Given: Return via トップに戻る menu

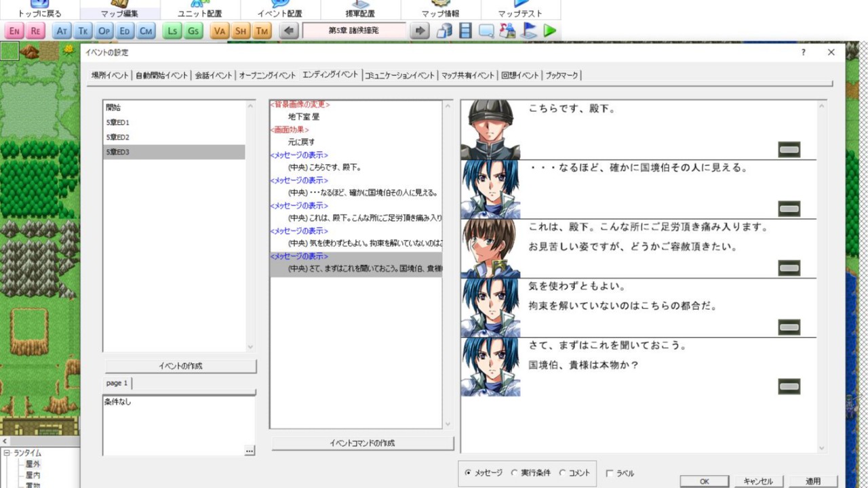Looking at the screenshot, I should coord(39,9).
